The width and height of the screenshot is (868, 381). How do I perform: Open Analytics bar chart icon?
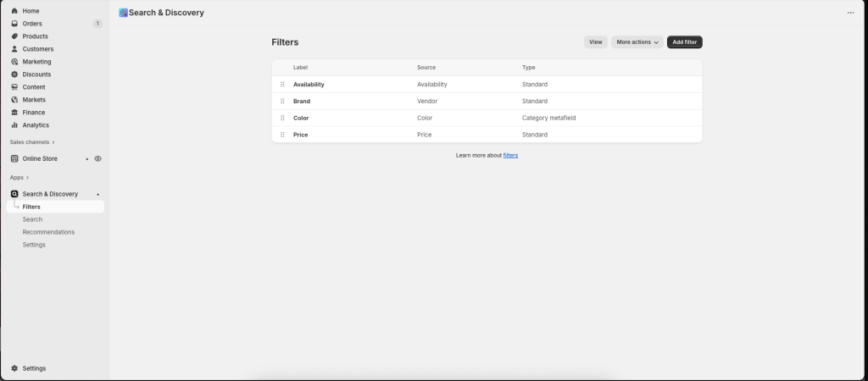[14, 125]
